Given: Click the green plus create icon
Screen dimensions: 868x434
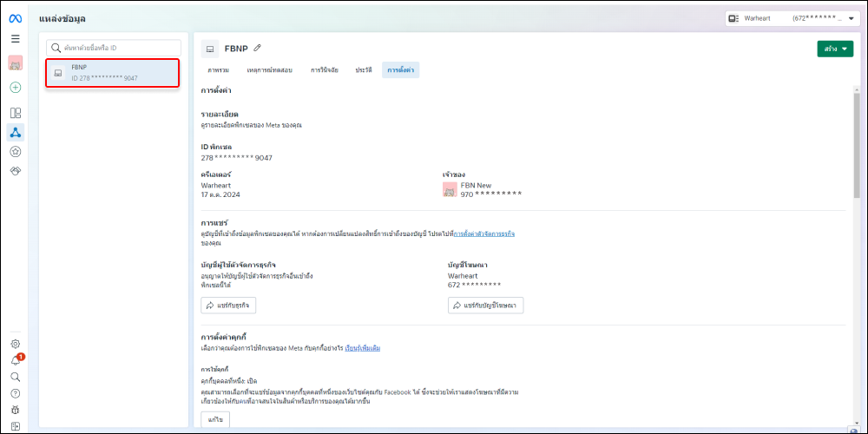Looking at the screenshot, I should click(16, 87).
